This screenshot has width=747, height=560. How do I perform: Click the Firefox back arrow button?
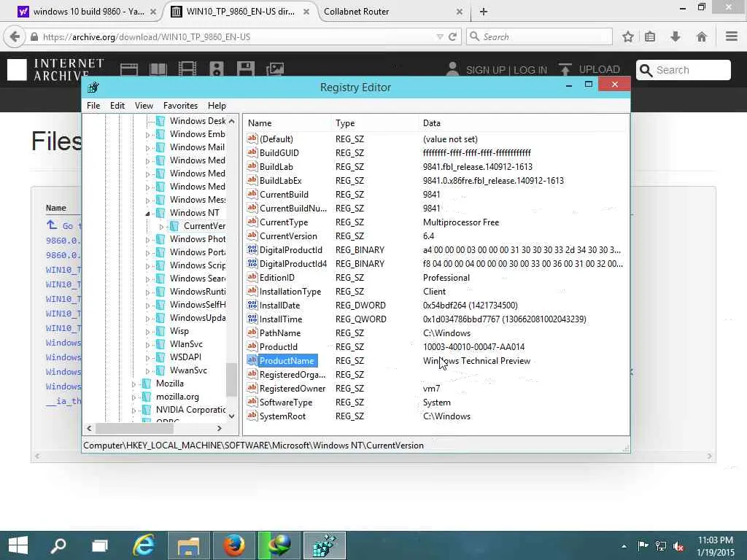pyautogui.click(x=15, y=36)
